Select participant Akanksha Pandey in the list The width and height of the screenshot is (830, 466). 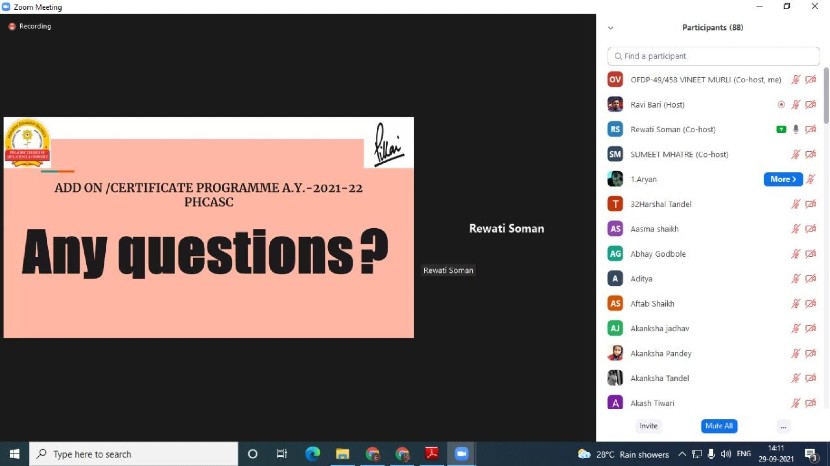[x=660, y=353]
